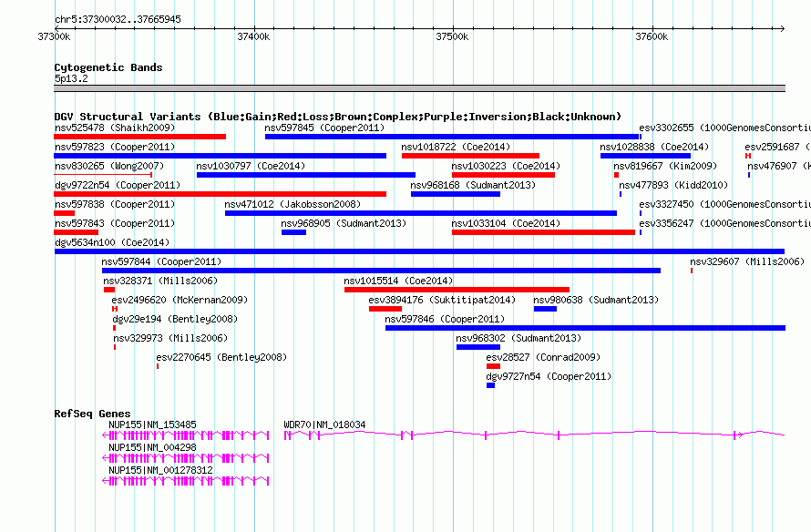Open the WDR70|NM_018034 gene label

pyautogui.click(x=324, y=425)
